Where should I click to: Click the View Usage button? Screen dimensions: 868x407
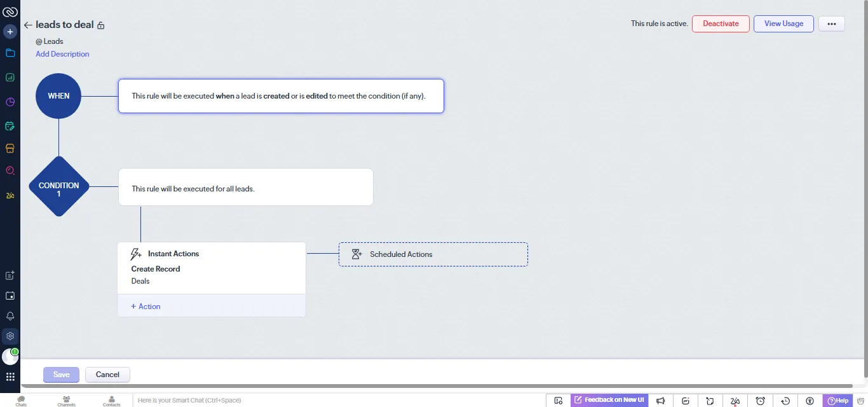coord(783,24)
